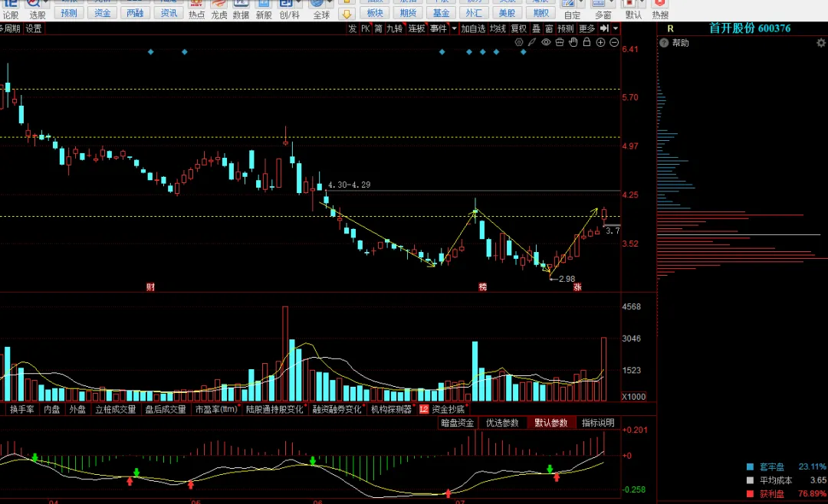
Task: Switch to the 外盘 tab
Action: 77,409
